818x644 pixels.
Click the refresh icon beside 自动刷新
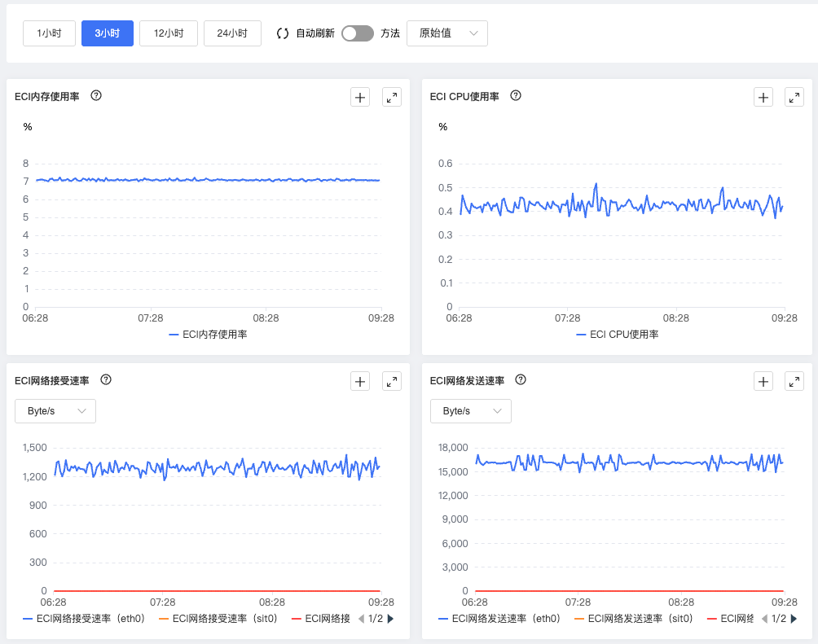(283, 33)
